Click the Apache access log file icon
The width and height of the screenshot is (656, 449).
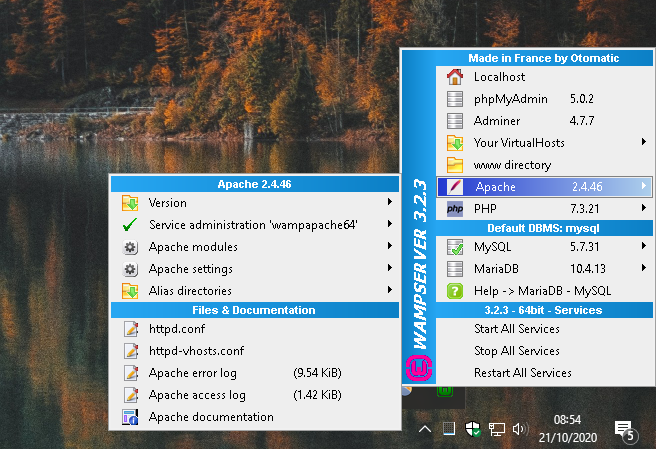coord(131,395)
